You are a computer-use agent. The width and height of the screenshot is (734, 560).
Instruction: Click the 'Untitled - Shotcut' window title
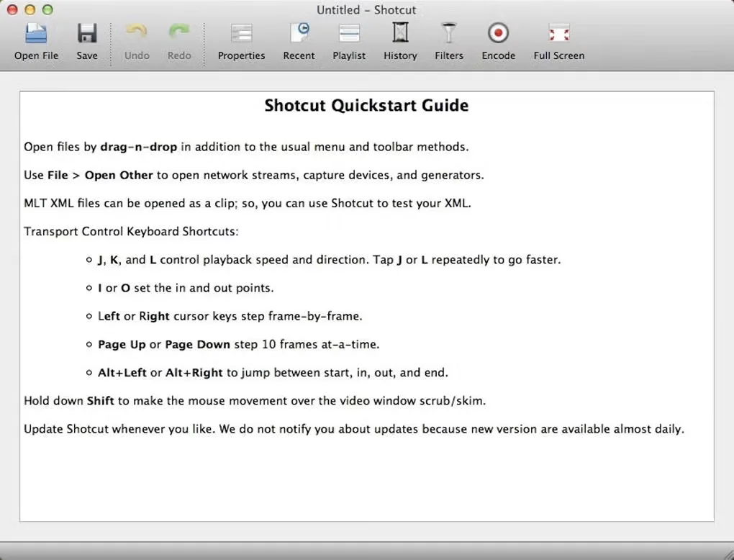tap(366, 10)
